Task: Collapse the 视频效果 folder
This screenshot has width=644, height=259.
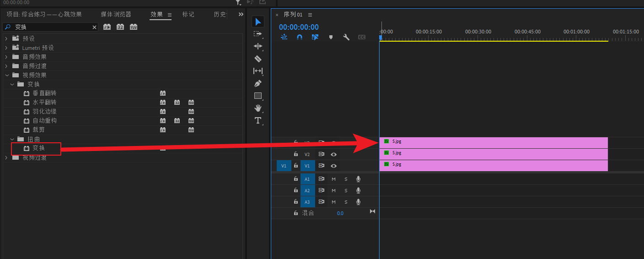Action: coord(6,75)
